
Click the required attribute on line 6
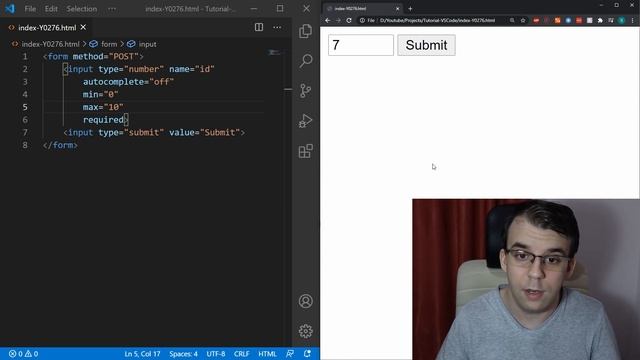(103, 120)
